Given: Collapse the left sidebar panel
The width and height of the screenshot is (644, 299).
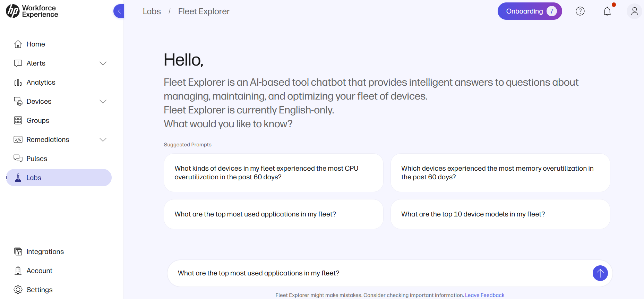Looking at the screenshot, I should [x=119, y=11].
